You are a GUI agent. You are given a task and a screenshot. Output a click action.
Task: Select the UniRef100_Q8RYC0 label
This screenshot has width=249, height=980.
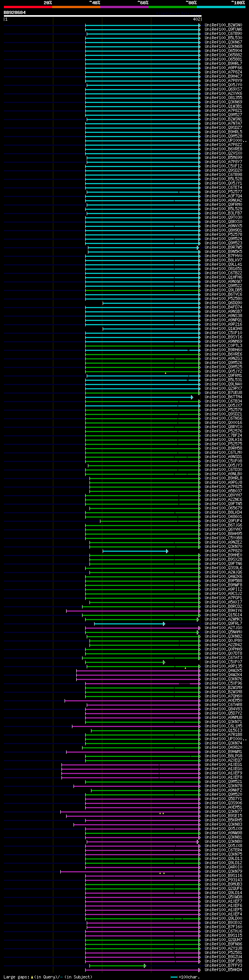(x=223, y=427)
